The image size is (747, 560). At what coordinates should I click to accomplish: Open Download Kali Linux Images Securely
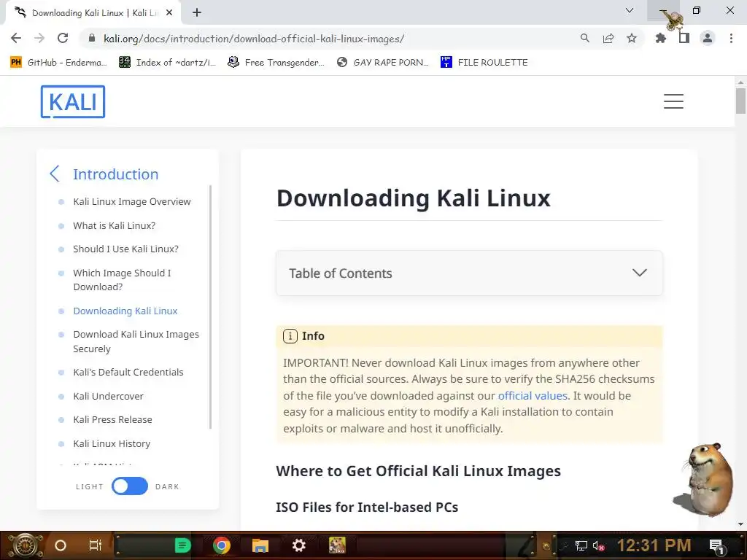(x=136, y=341)
